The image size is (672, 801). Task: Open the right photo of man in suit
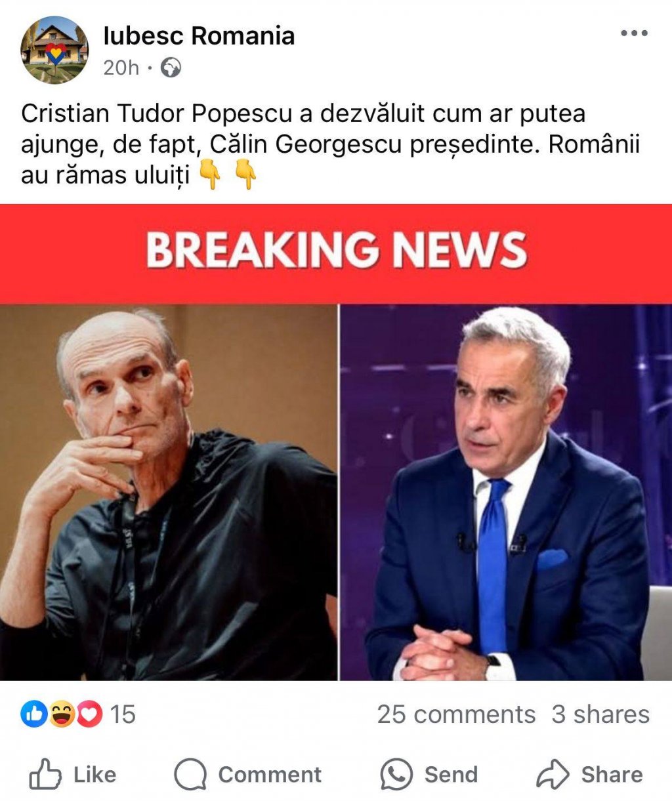(x=506, y=492)
